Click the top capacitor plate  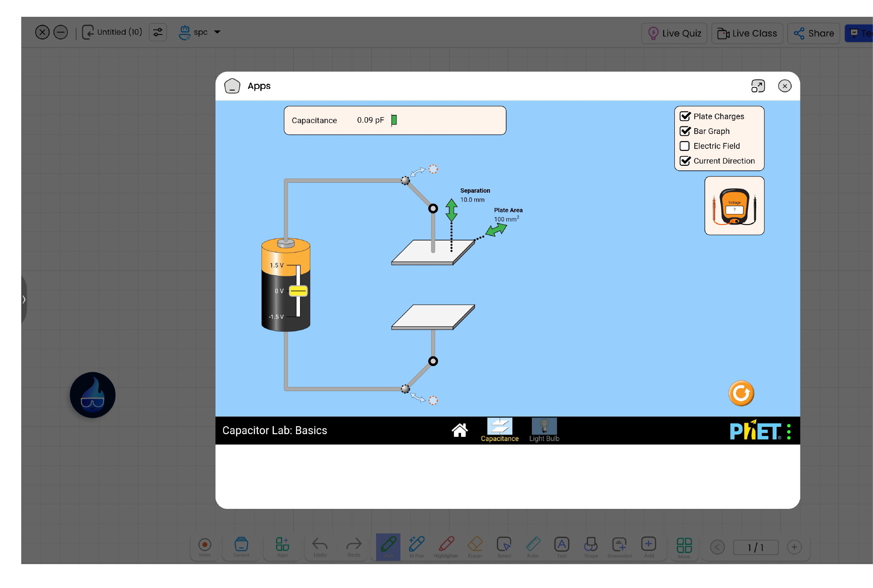coord(433,252)
